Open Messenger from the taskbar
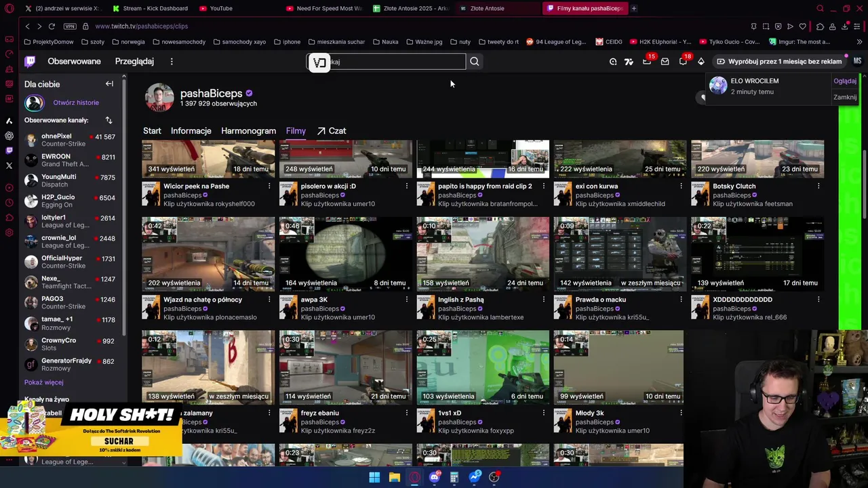Image resolution: width=868 pixels, height=488 pixels. (x=475, y=477)
